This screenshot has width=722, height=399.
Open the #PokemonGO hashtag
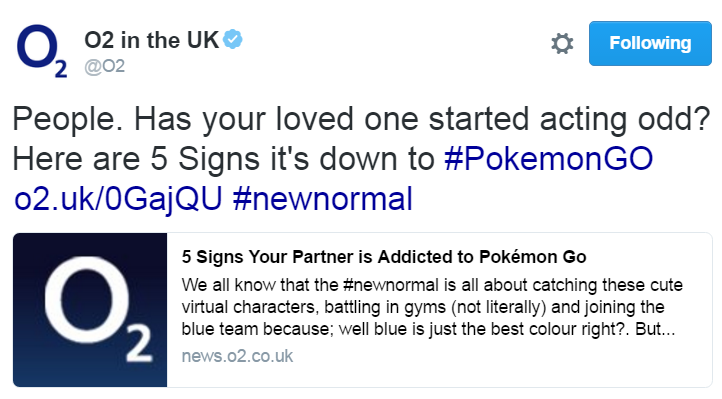pyautogui.click(x=548, y=159)
